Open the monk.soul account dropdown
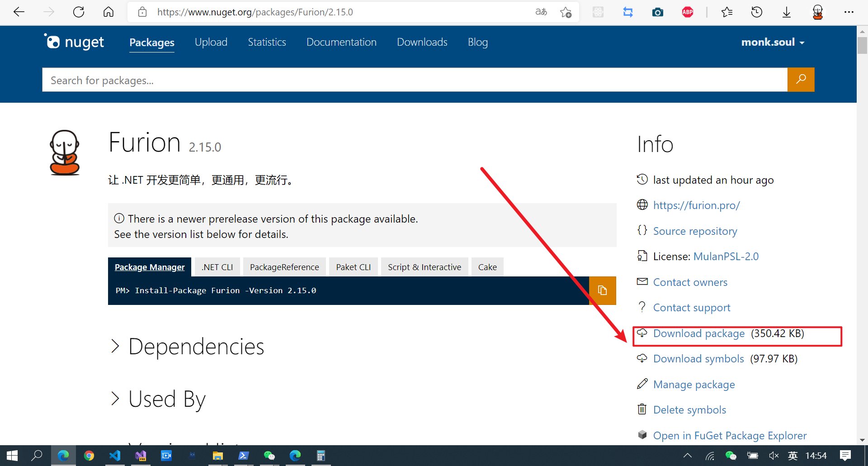868x466 pixels. [773, 42]
